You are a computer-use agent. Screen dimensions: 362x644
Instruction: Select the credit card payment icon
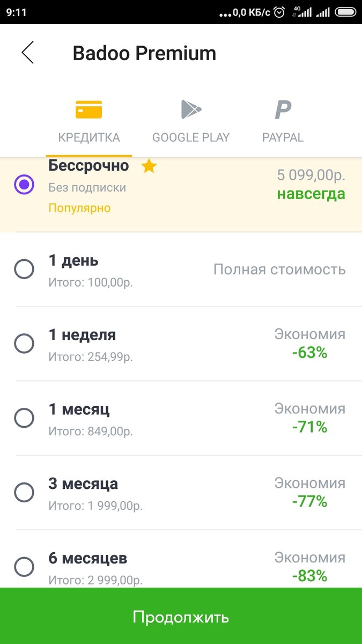87,109
